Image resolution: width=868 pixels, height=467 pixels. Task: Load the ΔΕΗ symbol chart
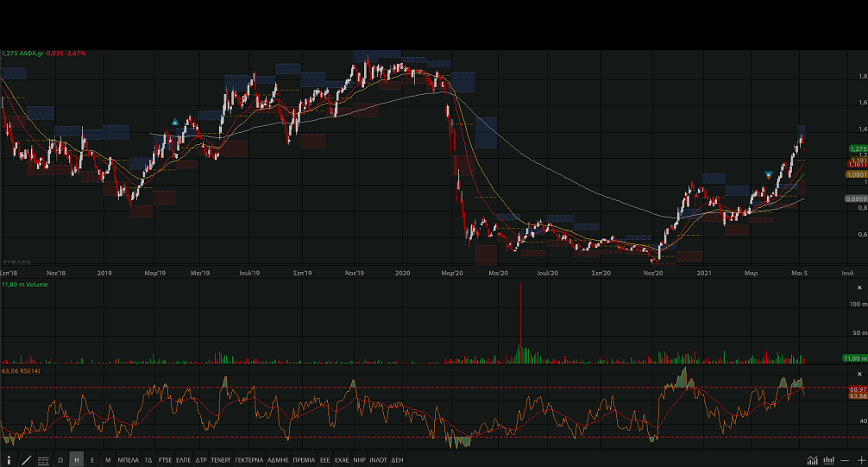[x=397, y=460]
